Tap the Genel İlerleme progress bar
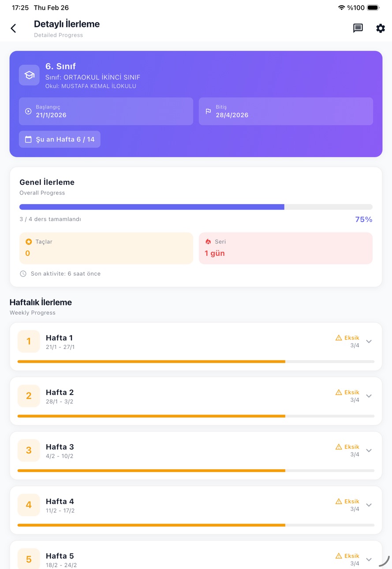Image resolution: width=392 pixels, height=569 pixels. [196, 207]
